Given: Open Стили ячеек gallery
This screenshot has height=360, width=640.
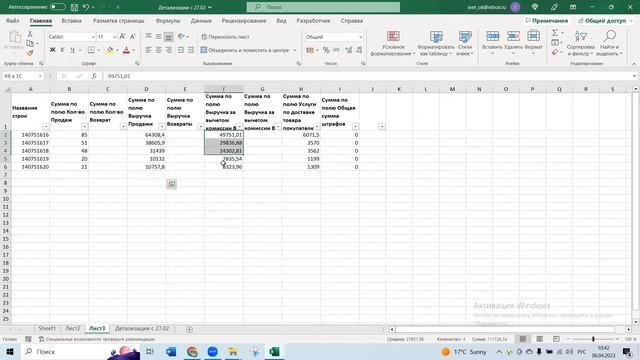Looking at the screenshot, I should 464,43.
